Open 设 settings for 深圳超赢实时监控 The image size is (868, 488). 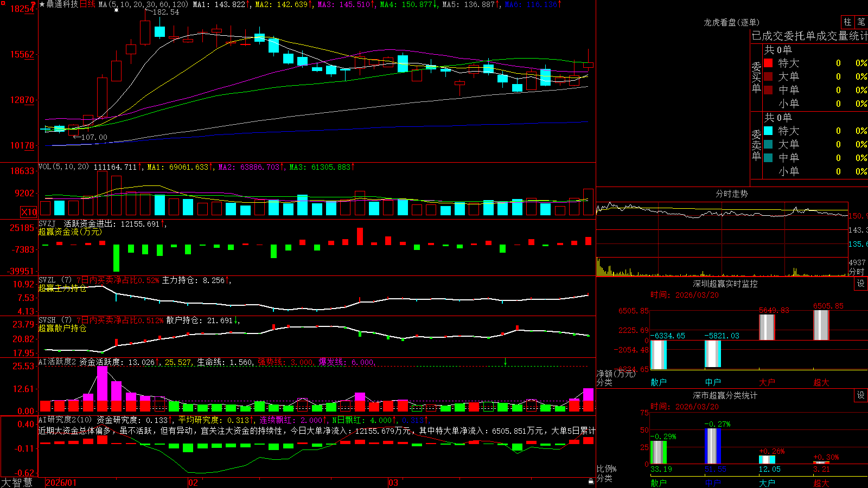coord(860,284)
